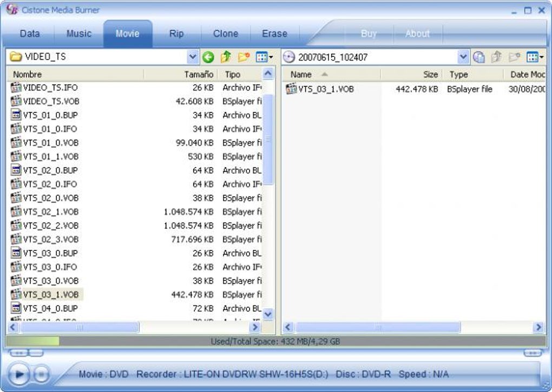Click the new folder icon in the right pane
This screenshot has width=552, height=392.
coord(514,57)
